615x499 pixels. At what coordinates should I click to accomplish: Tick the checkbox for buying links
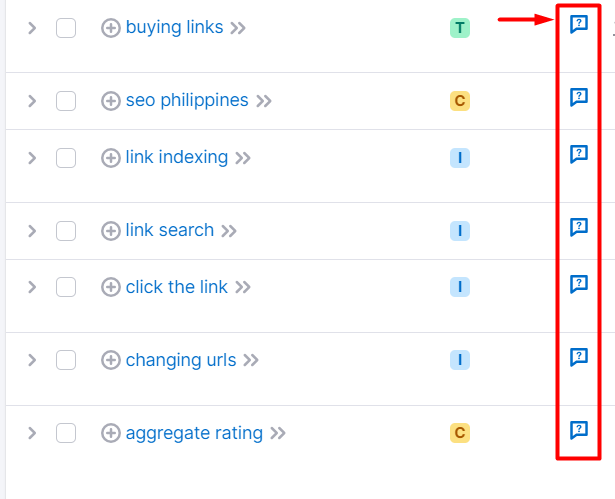click(66, 28)
